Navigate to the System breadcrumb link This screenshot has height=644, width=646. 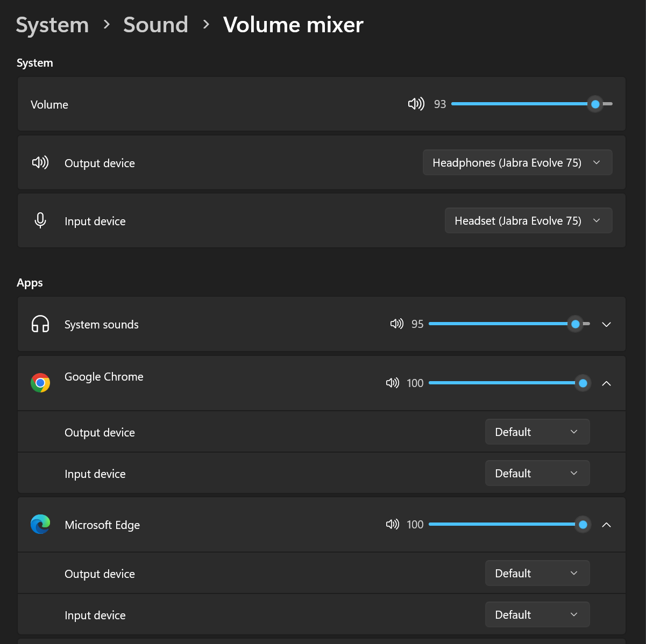click(52, 24)
